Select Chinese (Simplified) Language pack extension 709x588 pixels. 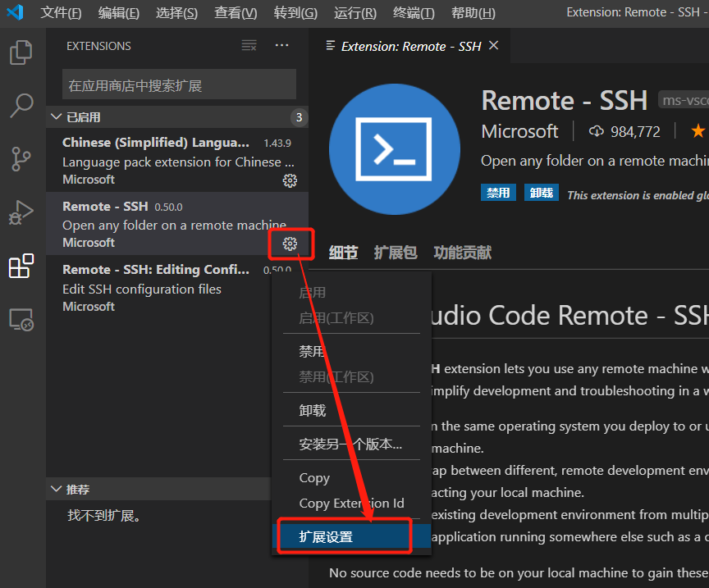pyautogui.click(x=177, y=160)
